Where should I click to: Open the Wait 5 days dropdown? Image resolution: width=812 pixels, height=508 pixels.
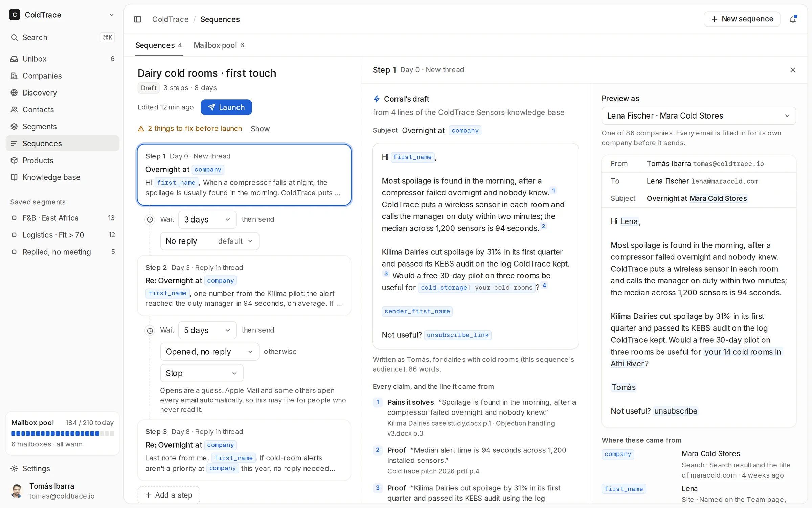[207, 330]
